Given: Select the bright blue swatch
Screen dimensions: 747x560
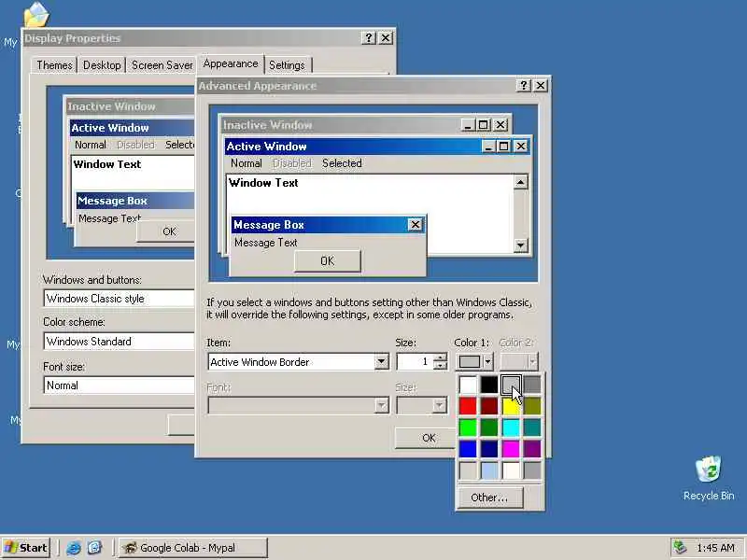Looking at the screenshot, I should click(x=468, y=449).
